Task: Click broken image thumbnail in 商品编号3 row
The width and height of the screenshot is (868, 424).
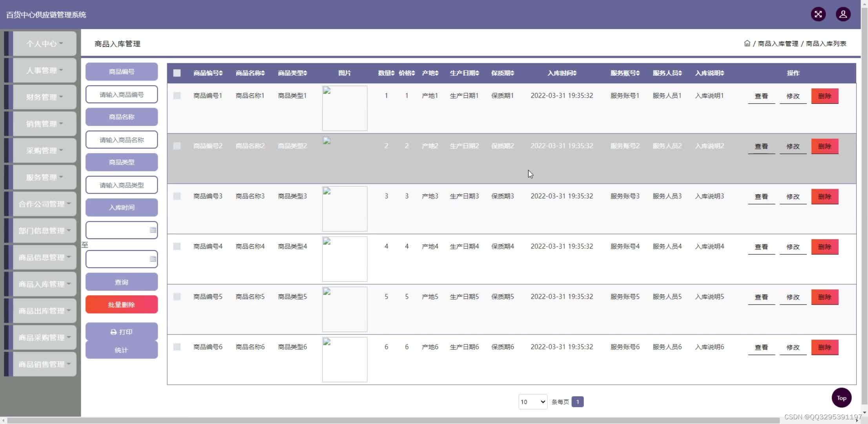Action: [345, 208]
